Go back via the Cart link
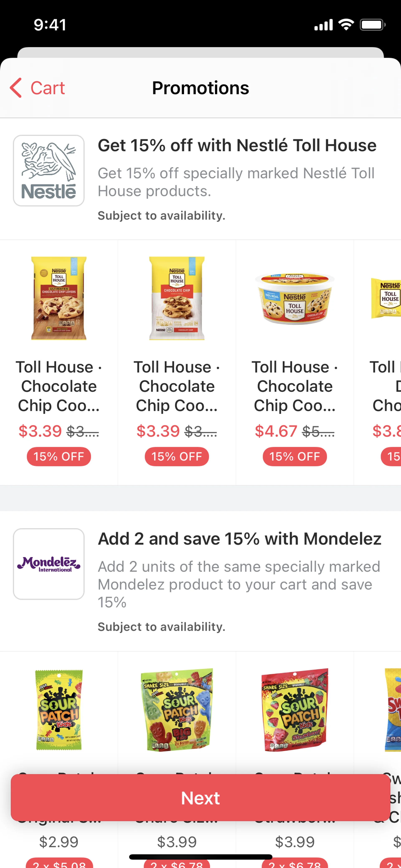Image resolution: width=401 pixels, height=868 pixels. pos(47,88)
